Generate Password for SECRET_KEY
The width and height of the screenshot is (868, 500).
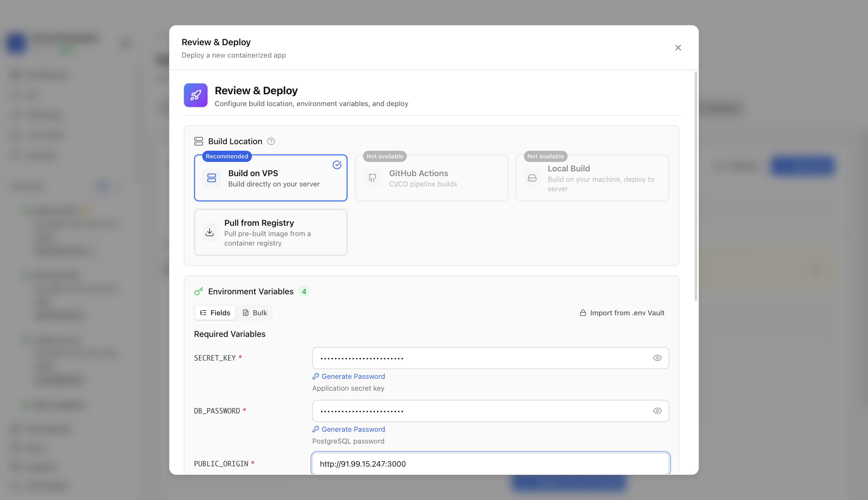click(348, 376)
